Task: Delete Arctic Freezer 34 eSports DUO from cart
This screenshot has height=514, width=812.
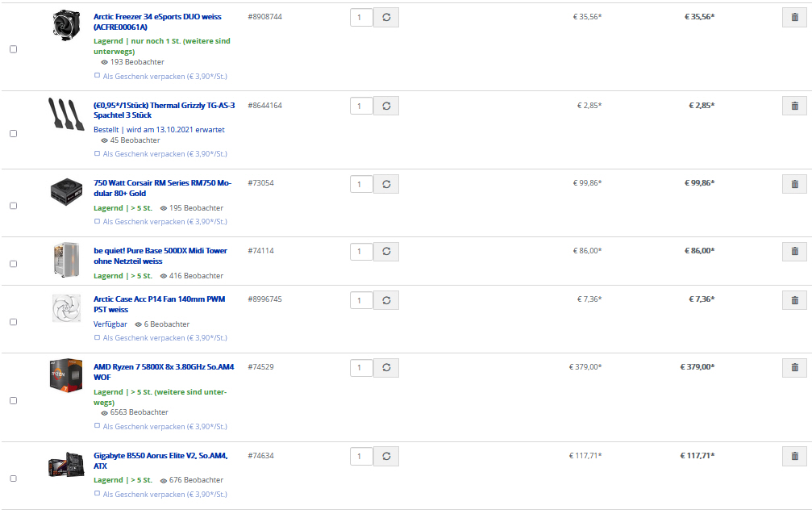Action: [x=794, y=17]
